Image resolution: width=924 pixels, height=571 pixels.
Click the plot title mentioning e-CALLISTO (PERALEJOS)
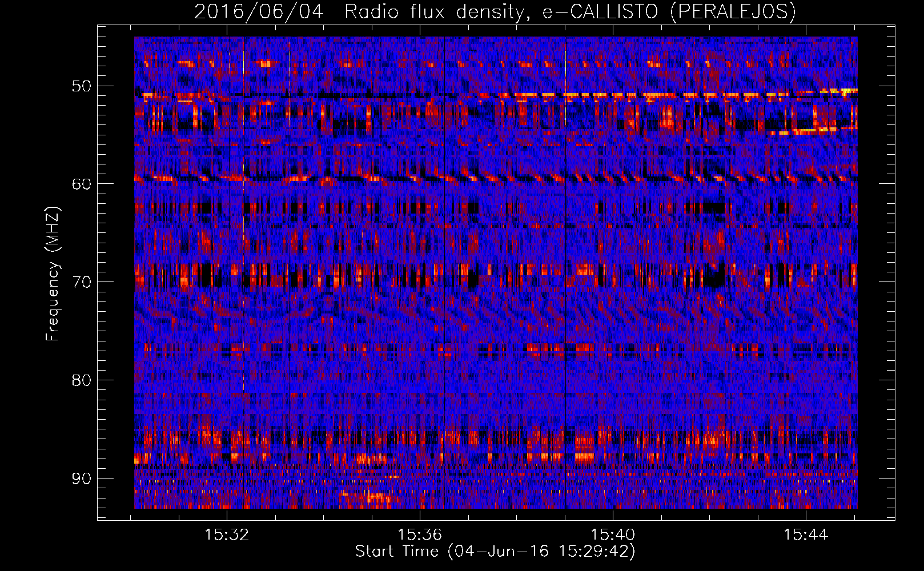pos(495,11)
